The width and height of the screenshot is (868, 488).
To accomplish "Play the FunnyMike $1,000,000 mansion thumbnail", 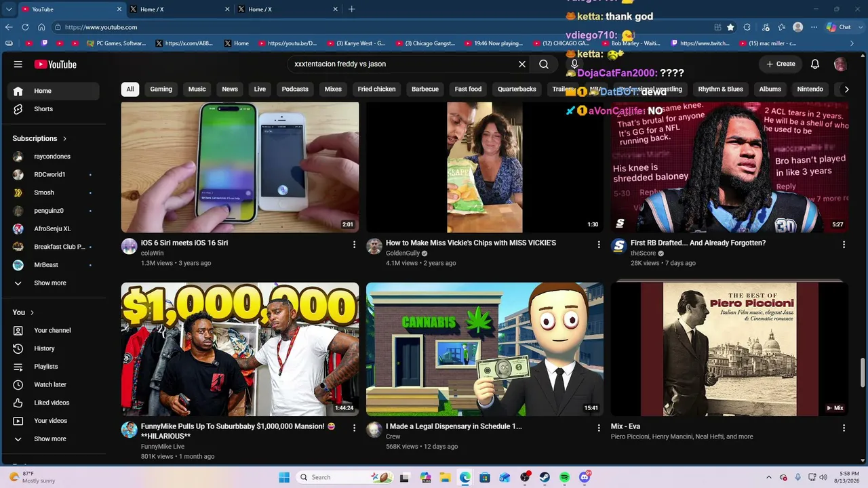I will tap(240, 349).
